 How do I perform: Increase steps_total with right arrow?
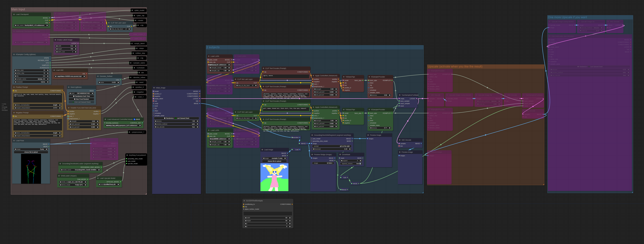48,70
